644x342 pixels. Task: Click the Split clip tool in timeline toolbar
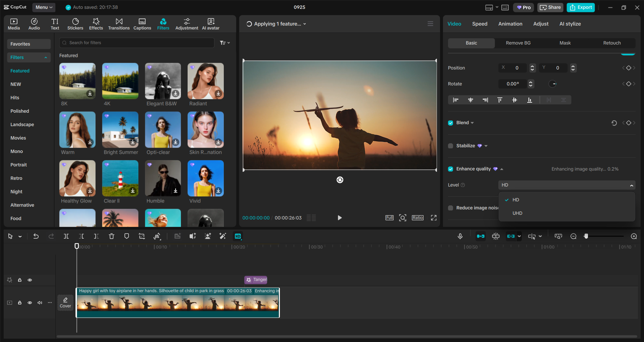(66, 236)
